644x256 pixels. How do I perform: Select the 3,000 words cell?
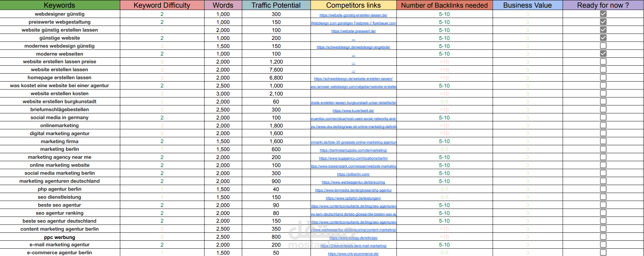(223, 93)
